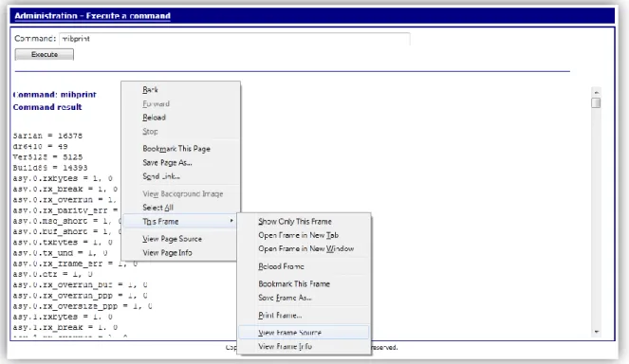
Task: Click the 'dr6410 = 49' output line
Action: point(40,146)
